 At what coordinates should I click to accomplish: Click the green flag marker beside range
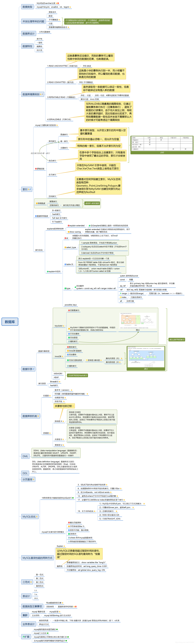[120, 293]
